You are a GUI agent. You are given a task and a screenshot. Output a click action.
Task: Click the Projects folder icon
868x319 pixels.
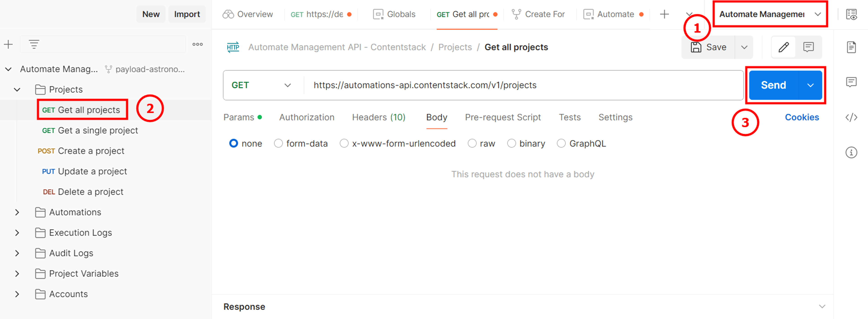click(x=40, y=89)
